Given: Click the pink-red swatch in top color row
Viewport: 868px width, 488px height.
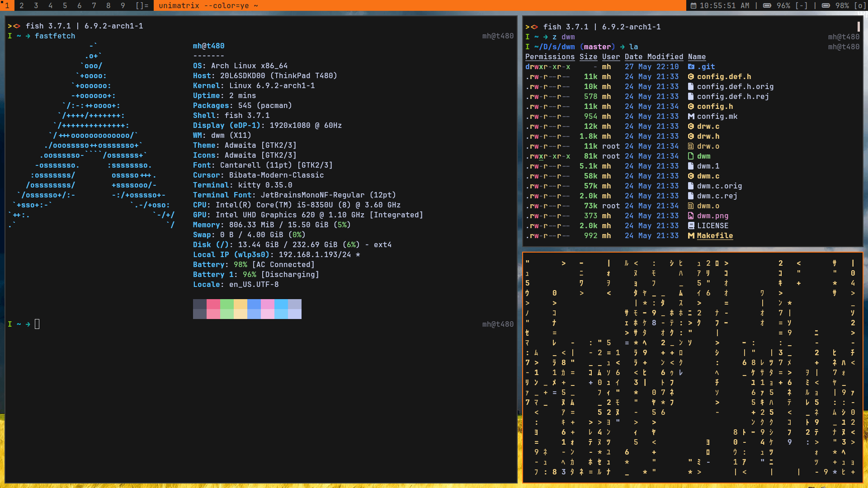Looking at the screenshot, I should point(213,304).
